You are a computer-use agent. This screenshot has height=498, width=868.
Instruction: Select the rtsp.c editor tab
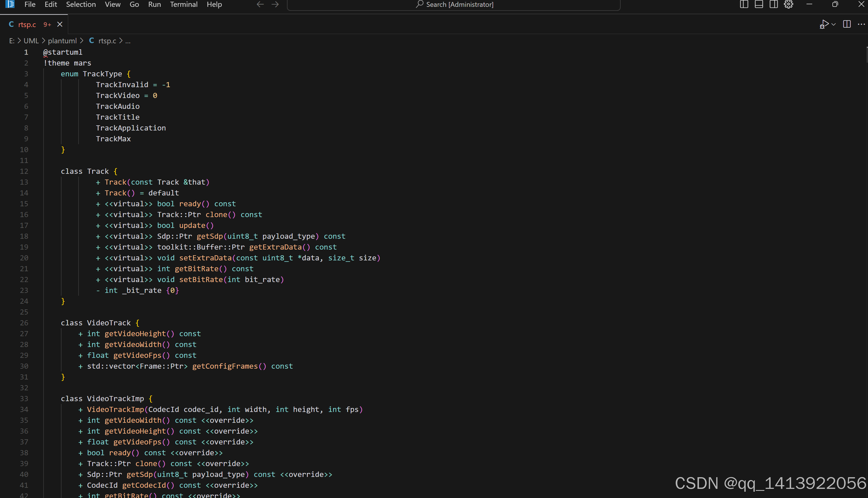[27, 24]
